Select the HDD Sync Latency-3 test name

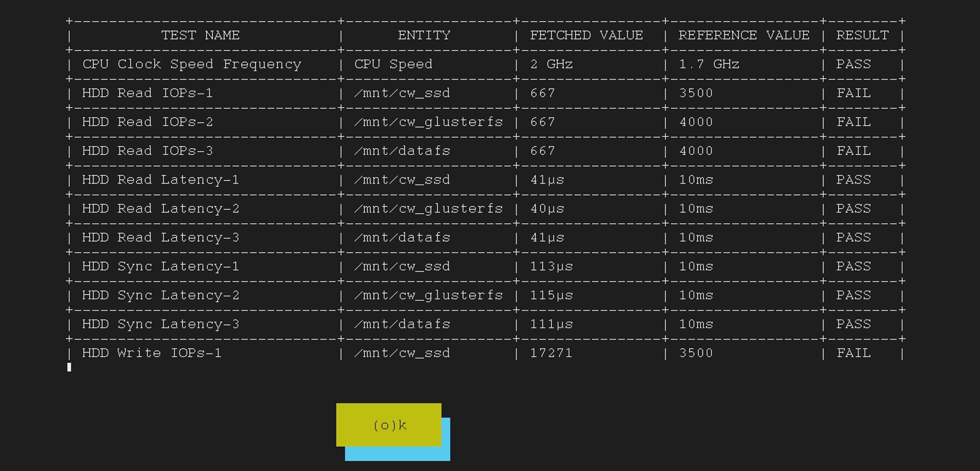(160, 324)
